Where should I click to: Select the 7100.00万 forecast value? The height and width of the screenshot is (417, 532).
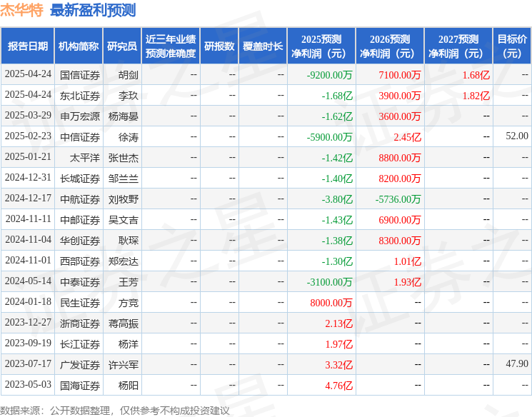(400, 75)
